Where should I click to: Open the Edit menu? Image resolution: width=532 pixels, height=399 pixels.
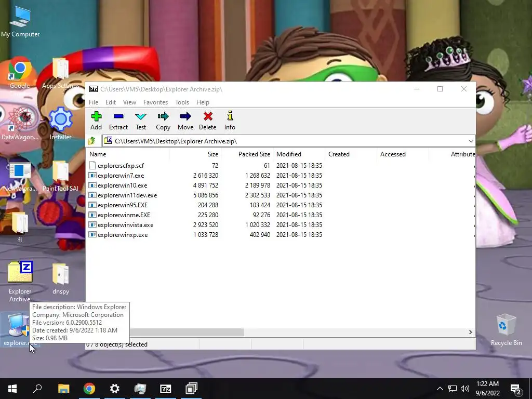[111, 102]
